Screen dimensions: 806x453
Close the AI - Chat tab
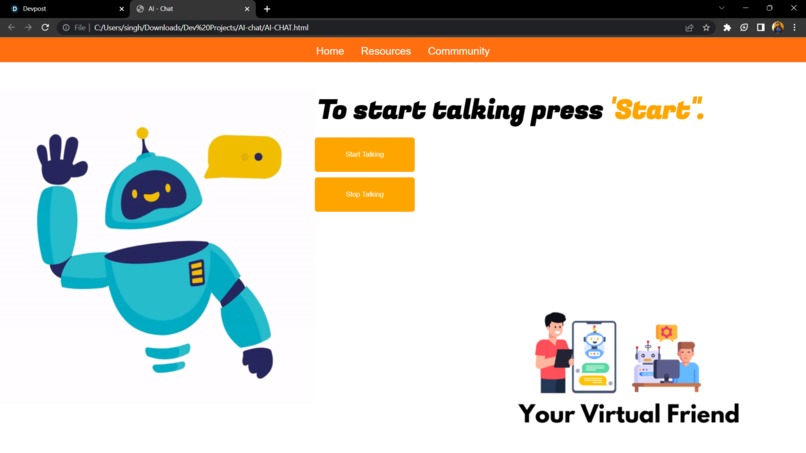247,9
